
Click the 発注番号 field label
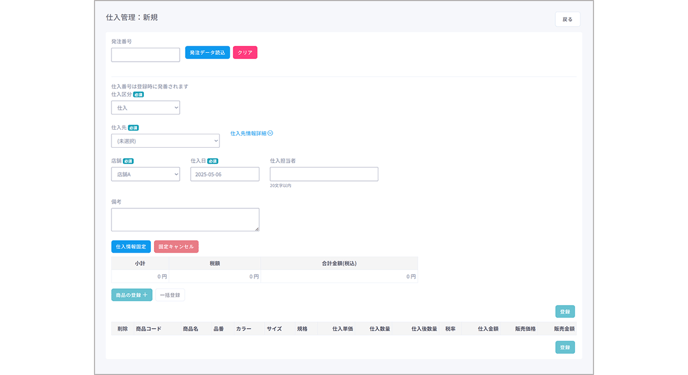click(122, 42)
